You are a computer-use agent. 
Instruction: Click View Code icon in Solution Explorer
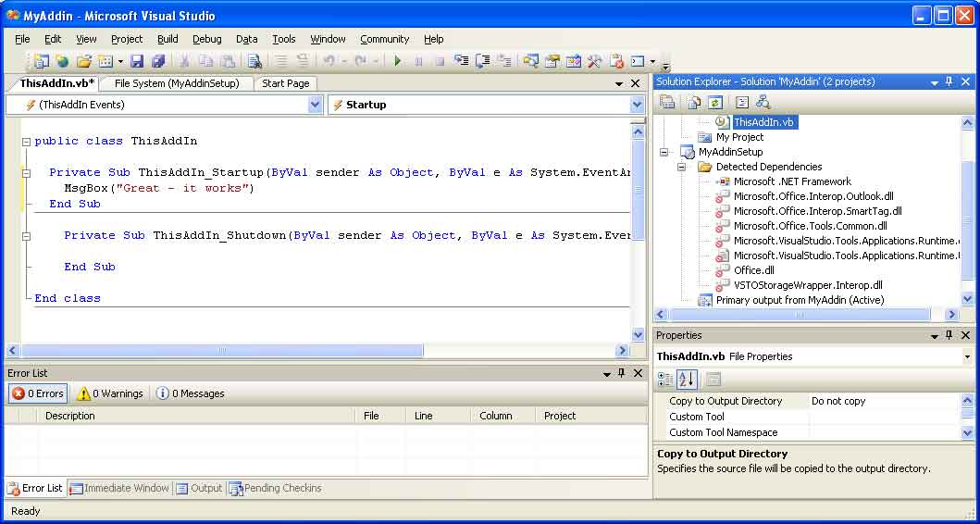coord(742,103)
